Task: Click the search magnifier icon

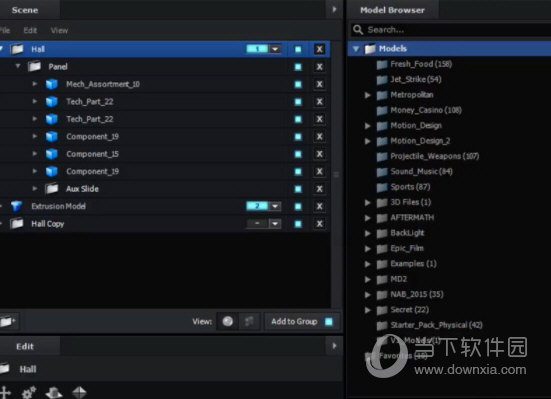Action: click(x=358, y=30)
